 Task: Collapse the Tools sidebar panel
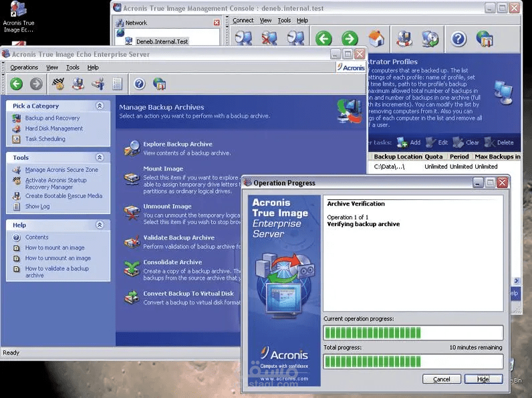click(100, 157)
